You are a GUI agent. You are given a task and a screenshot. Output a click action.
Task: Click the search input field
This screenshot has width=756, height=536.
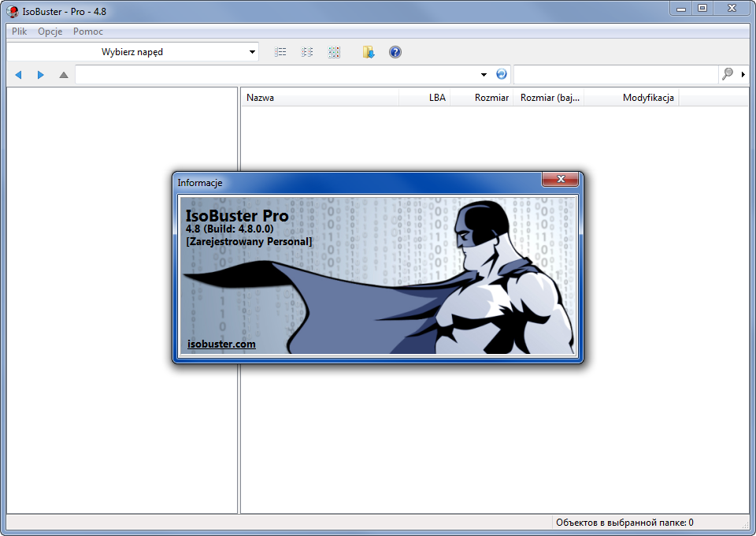tap(616, 75)
